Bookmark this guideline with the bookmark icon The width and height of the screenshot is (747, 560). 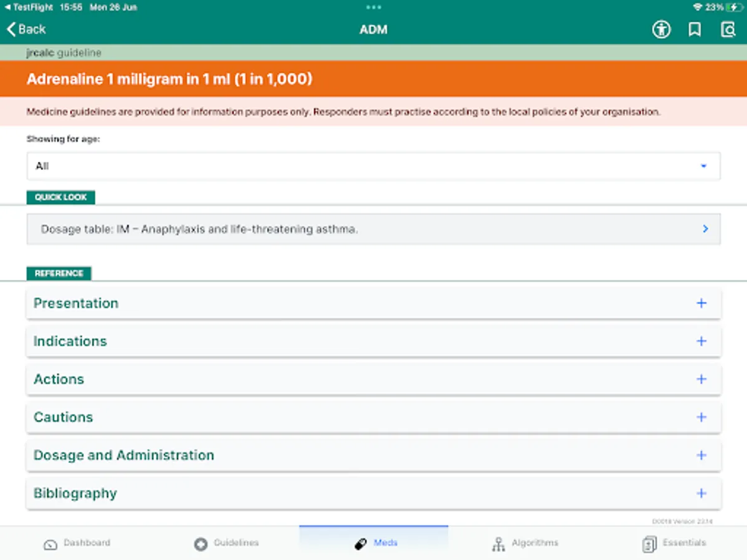point(695,29)
